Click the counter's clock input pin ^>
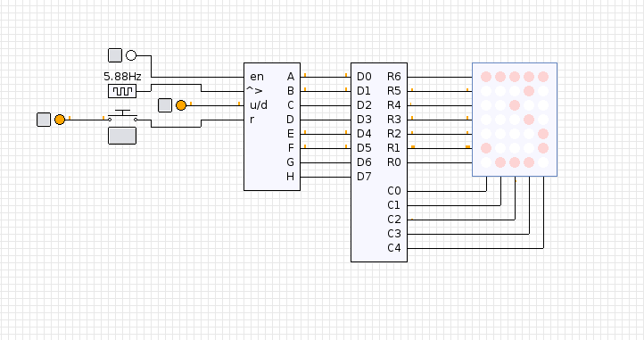This screenshot has height=340, width=644. [x=254, y=90]
